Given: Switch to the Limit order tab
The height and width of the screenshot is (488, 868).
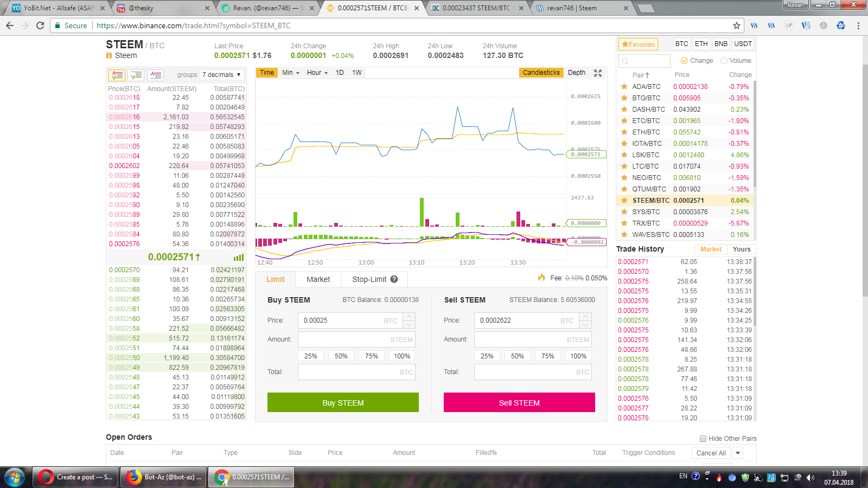Looking at the screenshot, I should pyautogui.click(x=275, y=279).
